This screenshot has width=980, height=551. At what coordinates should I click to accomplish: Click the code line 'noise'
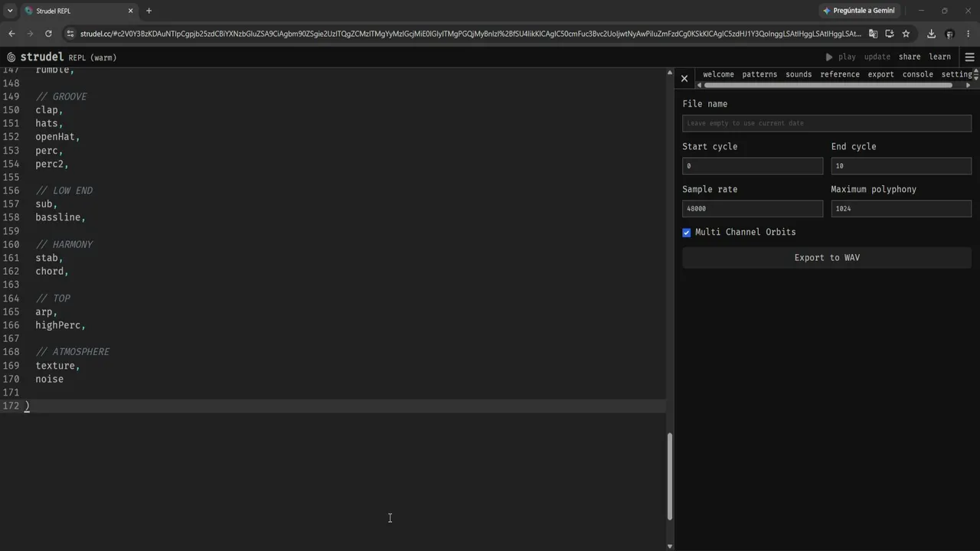coord(49,379)
